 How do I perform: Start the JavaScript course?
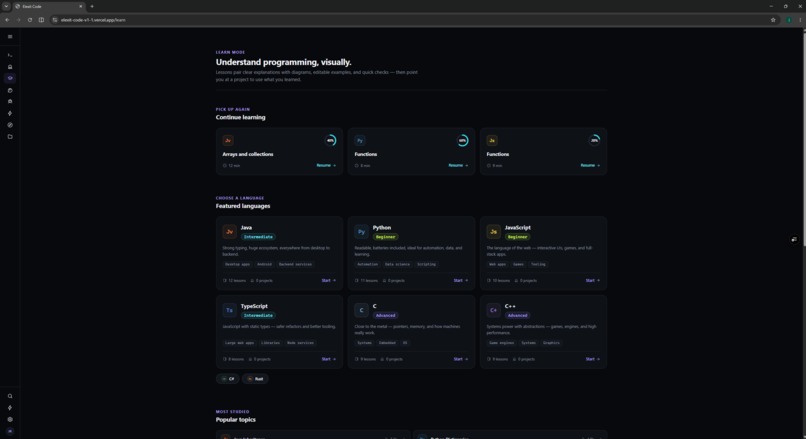point(593,281)
